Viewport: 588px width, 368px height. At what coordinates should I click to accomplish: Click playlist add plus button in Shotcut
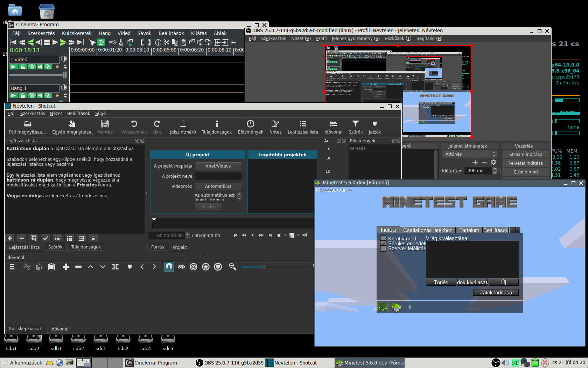(x=10, y=238)
